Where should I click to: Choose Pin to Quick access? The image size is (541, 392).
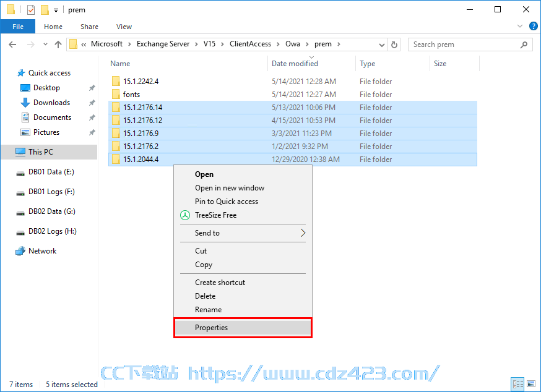(x=243, y=202)
